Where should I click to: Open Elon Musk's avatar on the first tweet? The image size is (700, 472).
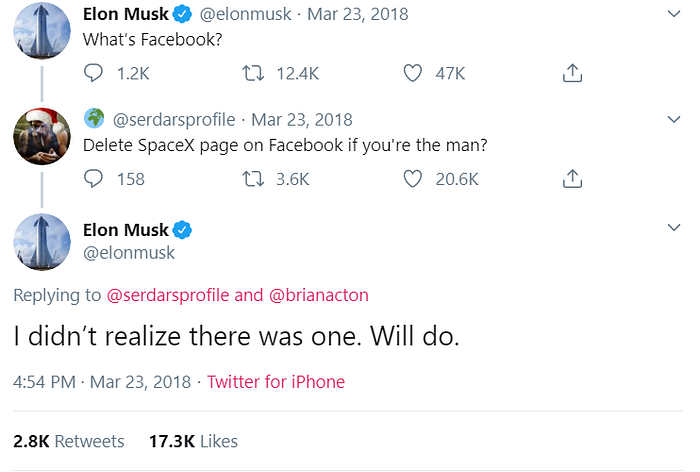tap(41, 30)
